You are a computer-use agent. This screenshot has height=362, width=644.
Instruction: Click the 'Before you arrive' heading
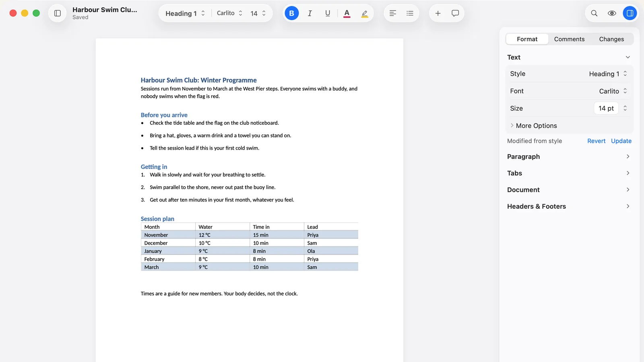click(164, 115)
